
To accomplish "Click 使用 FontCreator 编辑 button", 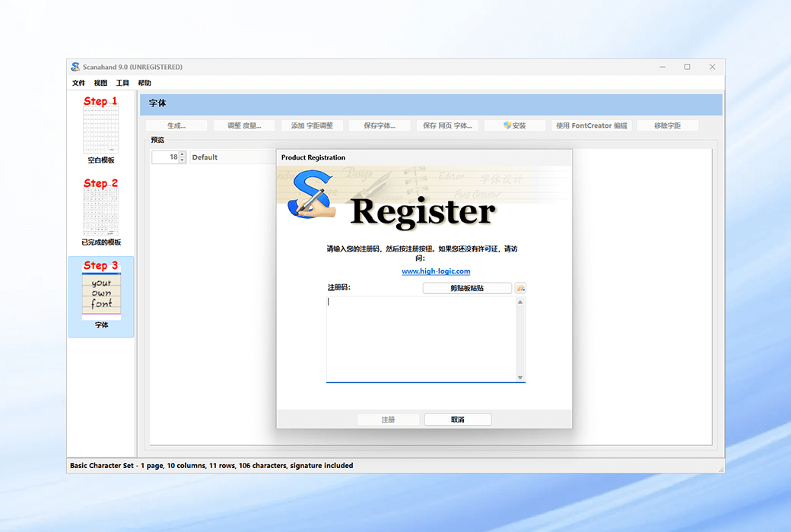I will tap(591, 125).
